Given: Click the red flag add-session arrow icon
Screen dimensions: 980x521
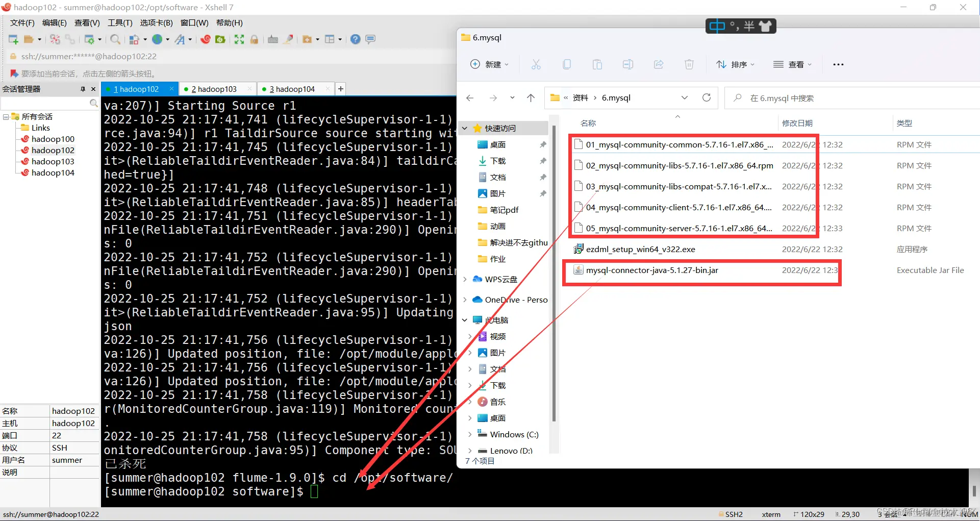Looking at the screenshot, I should pos(14,73).
